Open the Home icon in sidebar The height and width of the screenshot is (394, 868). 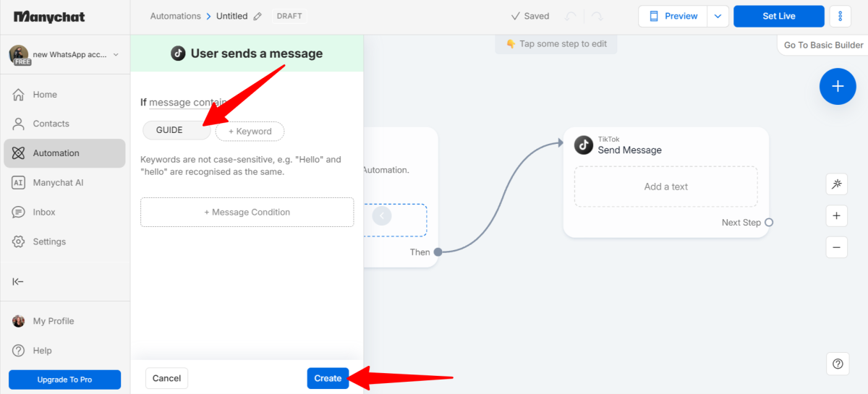click(19, 95)
